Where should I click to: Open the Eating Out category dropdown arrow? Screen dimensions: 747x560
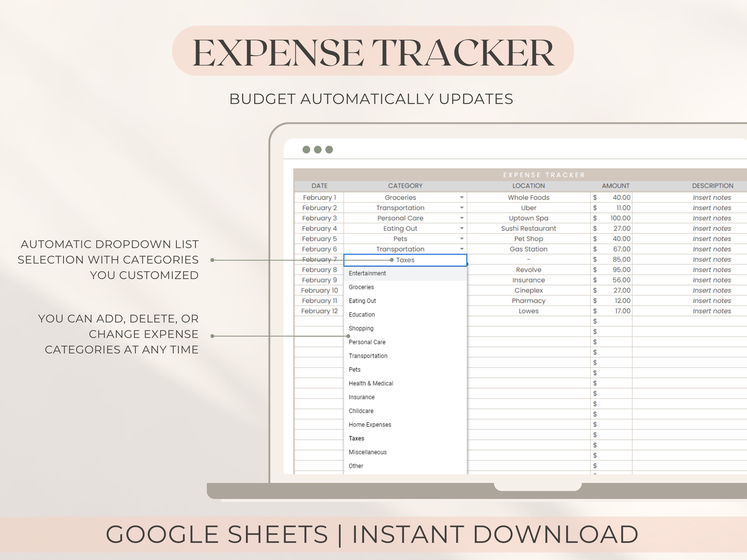coord(462,228)
